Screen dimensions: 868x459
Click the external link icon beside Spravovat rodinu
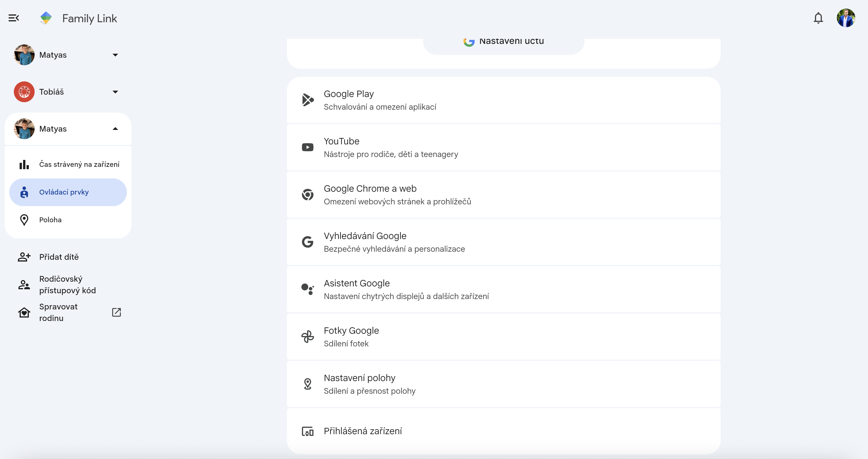point(116,312)
